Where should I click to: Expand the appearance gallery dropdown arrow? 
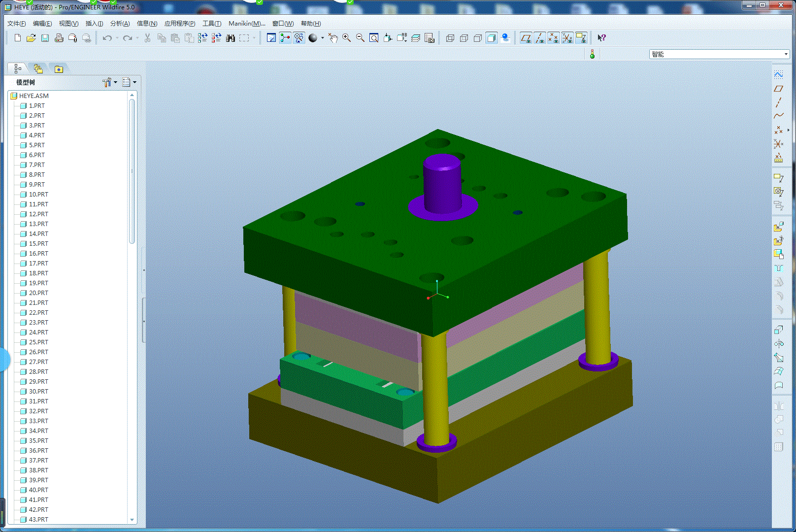[323, 38]
